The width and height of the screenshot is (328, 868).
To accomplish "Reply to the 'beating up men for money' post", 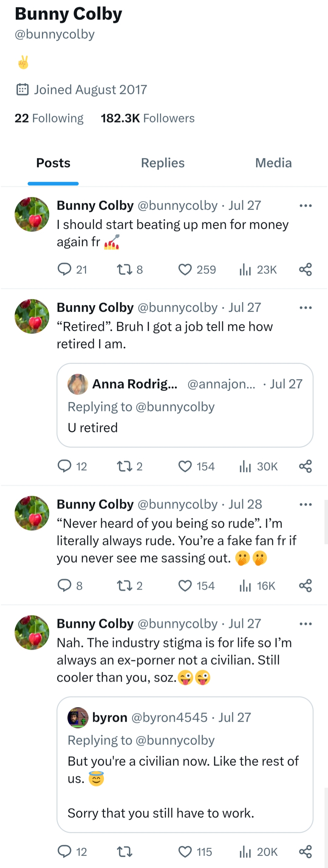I will pos(64,270).
